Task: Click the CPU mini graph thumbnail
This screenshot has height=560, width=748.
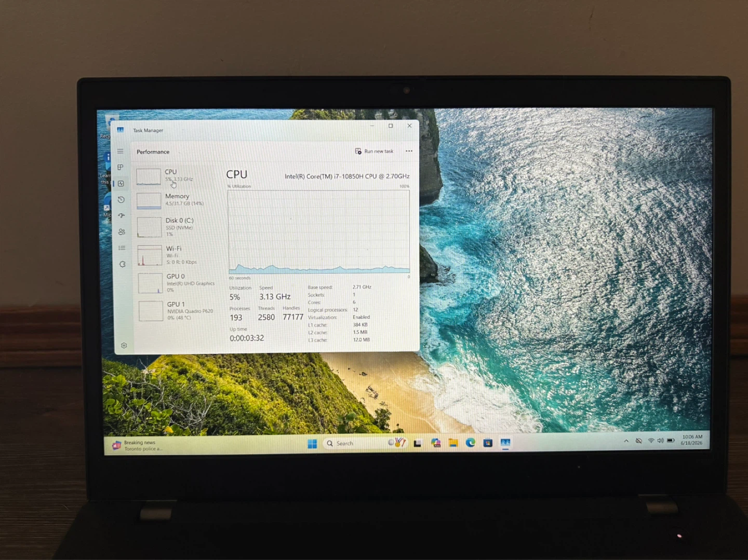Action: tap(149, 176)
